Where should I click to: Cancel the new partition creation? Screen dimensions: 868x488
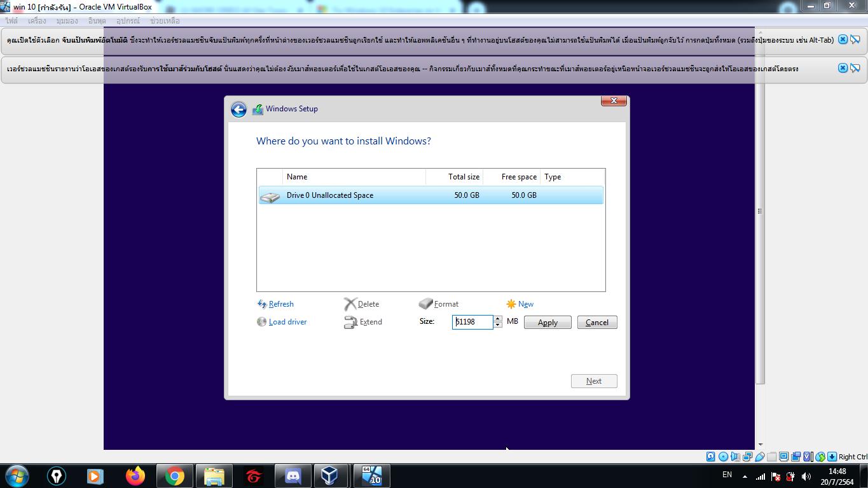coord(597,323)
